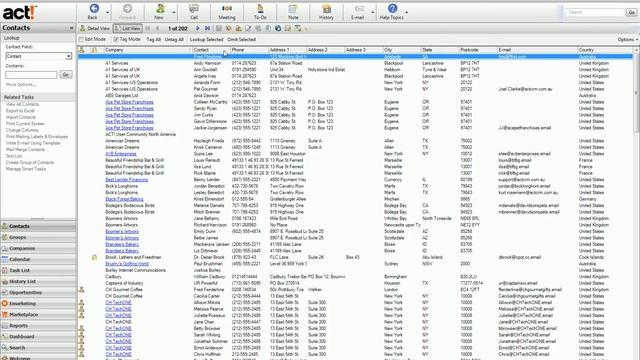Sort by the City column header

tap(402, 50)
